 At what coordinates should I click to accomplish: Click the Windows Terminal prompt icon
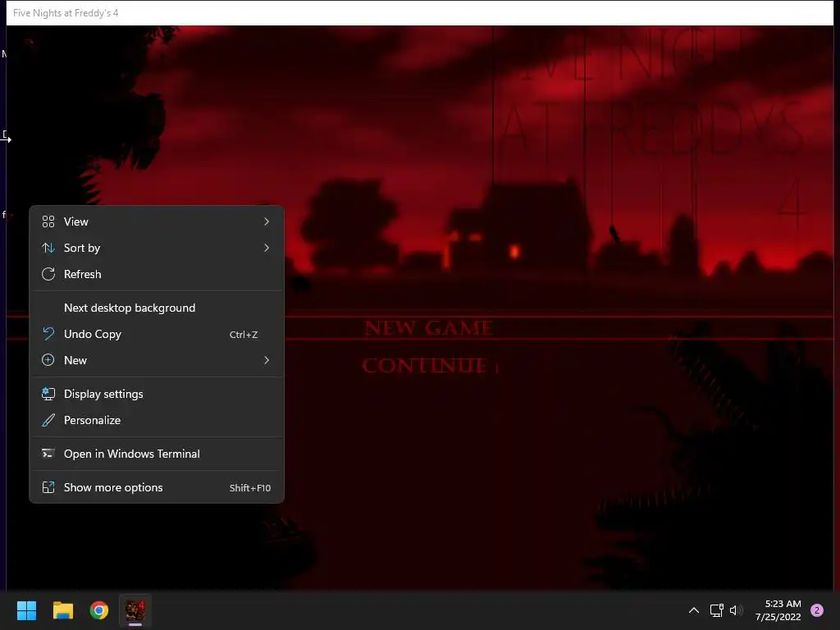click(x=48, y=454)
